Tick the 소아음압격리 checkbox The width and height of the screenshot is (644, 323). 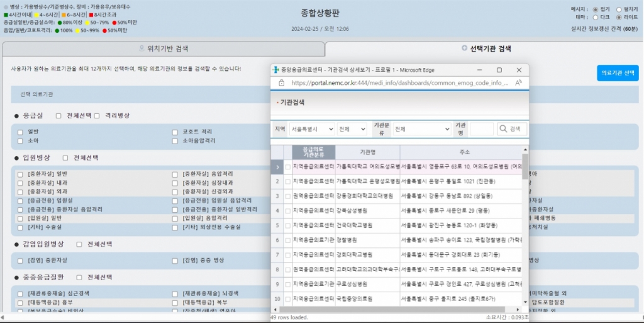175,141
